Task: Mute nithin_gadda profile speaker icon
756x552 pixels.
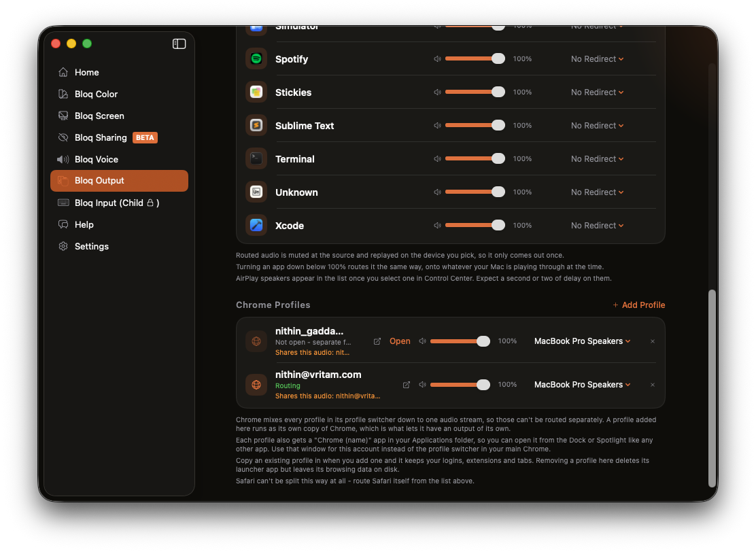Action: [422, 341]
